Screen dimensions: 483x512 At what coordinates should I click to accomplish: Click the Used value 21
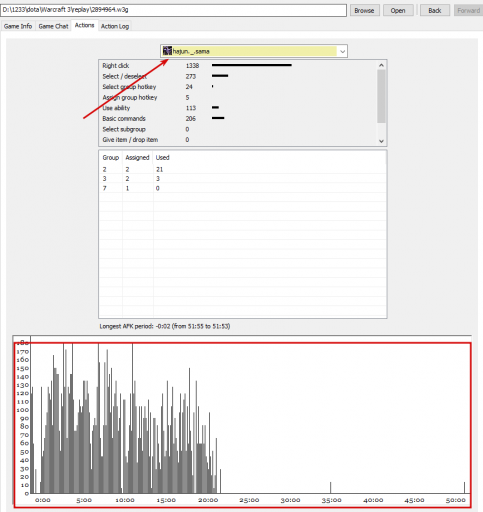point(159,169)
